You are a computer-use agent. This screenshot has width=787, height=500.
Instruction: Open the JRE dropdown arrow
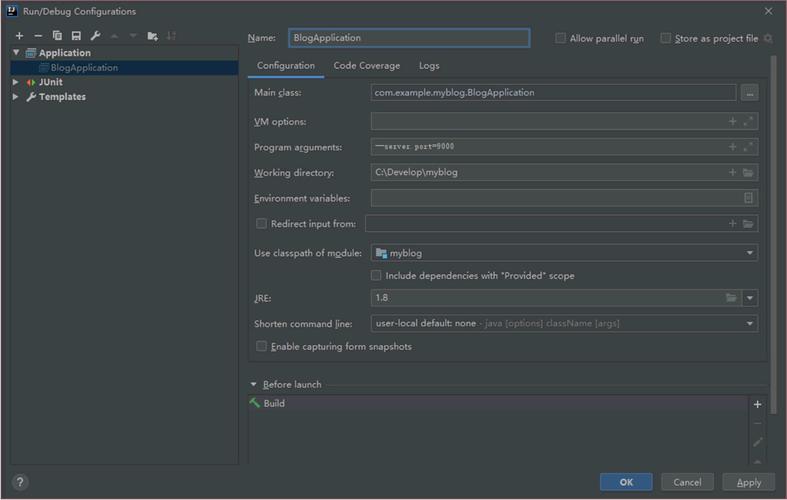(749, 298)
